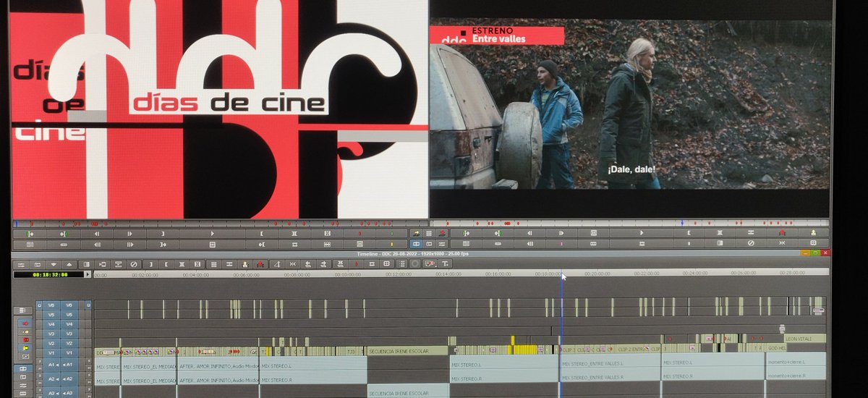The image size is (868, 398).
Task: Click the source monitor position bar
Action: 221,223
